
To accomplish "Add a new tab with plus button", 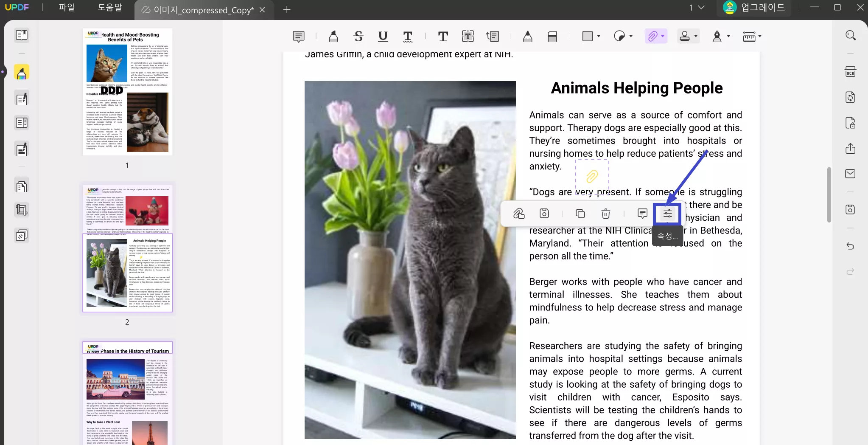I will pos(287,9).
